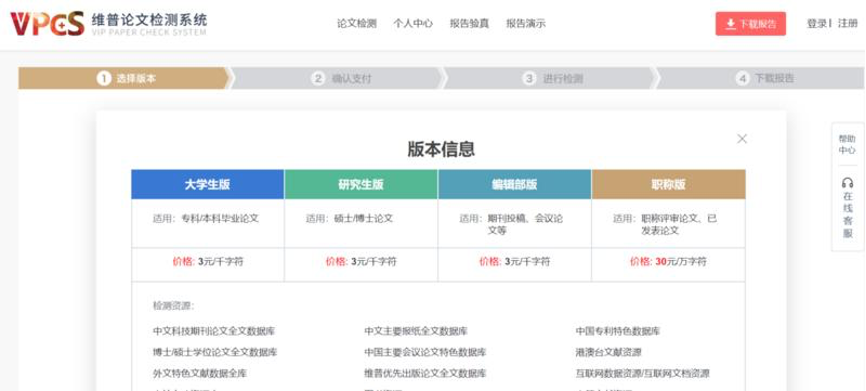This screenshot has height=391, width=866.
Task: Click the 编辑部版 column header
Action: (515, 184)
